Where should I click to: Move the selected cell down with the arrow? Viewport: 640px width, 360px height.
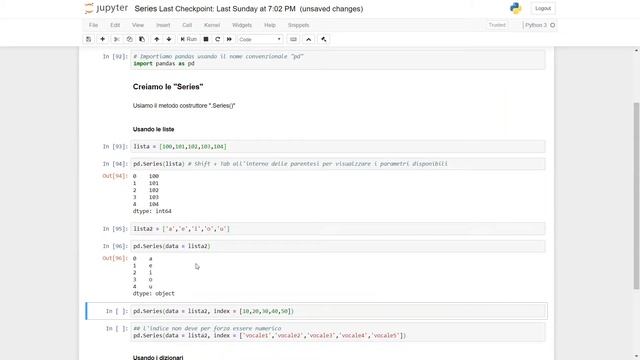point(169,39)
